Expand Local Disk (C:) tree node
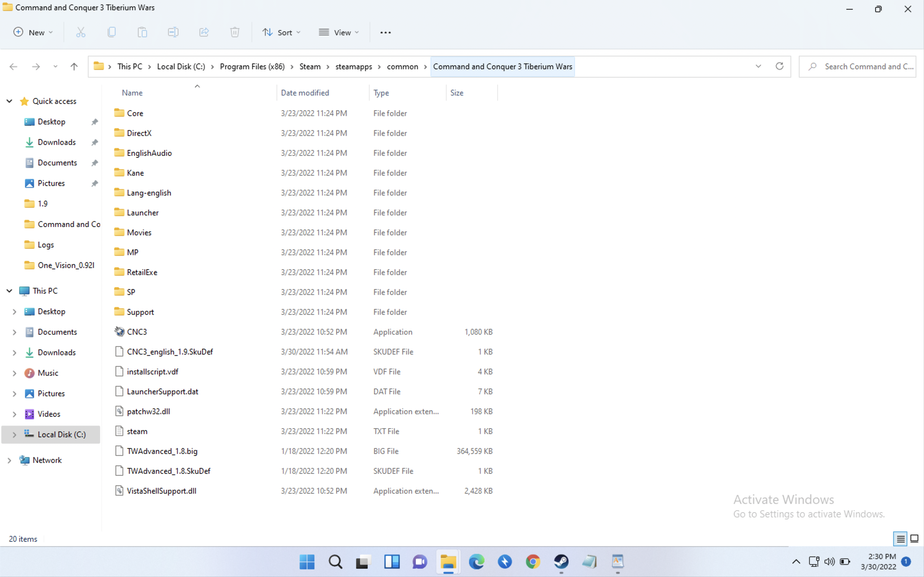The image size is (924, 577). tap(14, 435)
